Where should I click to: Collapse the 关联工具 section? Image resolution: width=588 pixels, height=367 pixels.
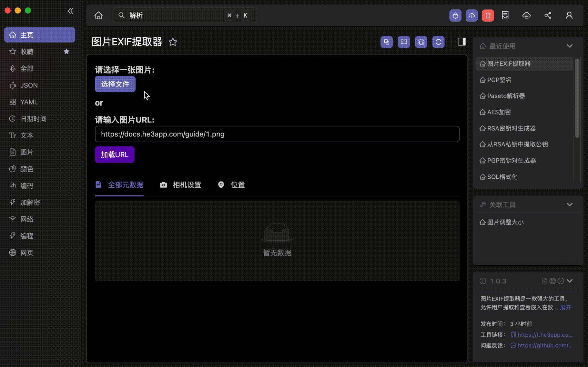pyautogui.click(x=570, y=205)
